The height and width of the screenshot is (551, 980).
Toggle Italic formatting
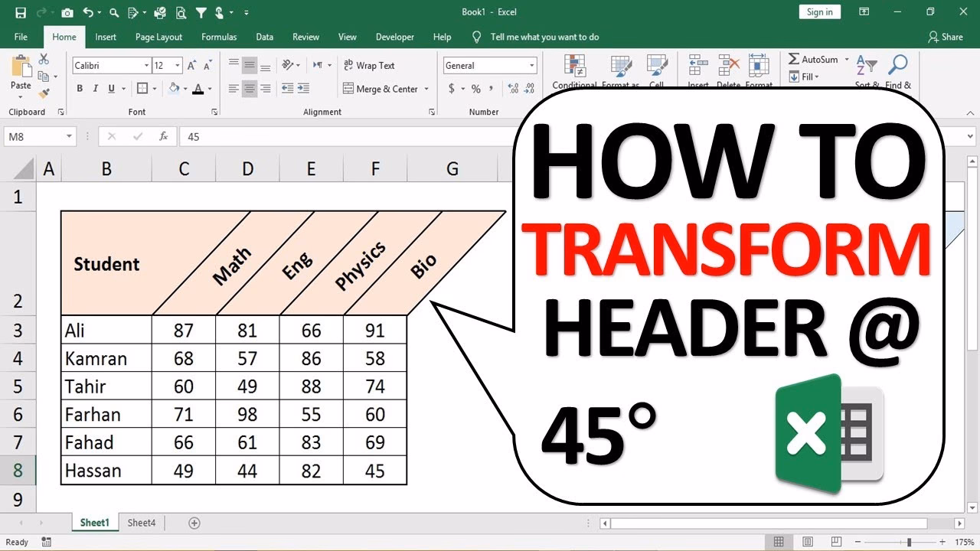96,89
